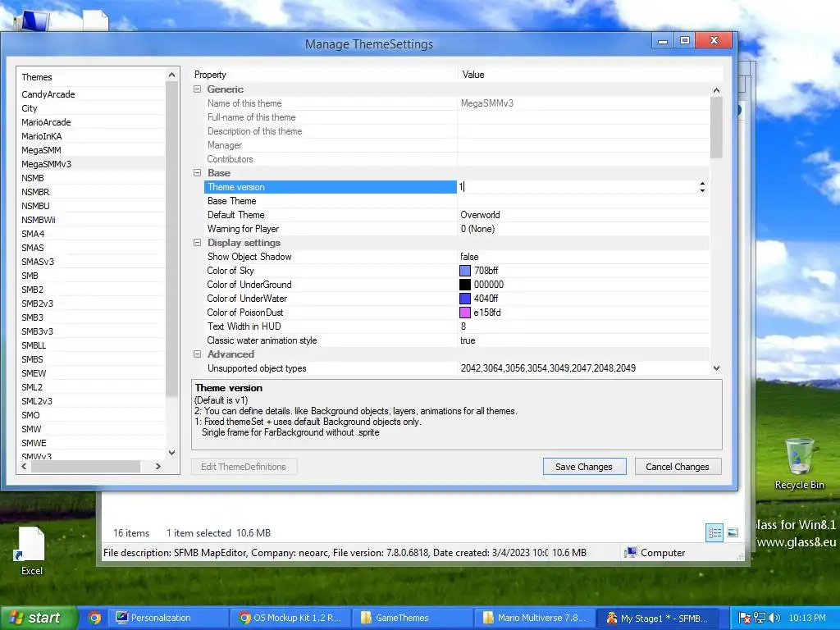Switch Explorer to large icons view

[x=733, y=532]
